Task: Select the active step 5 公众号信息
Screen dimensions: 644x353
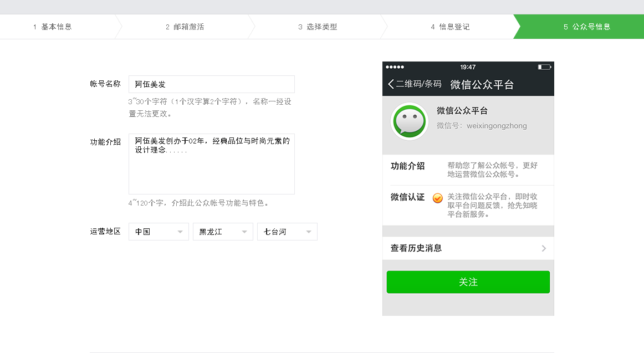Action: pos(586,27)
